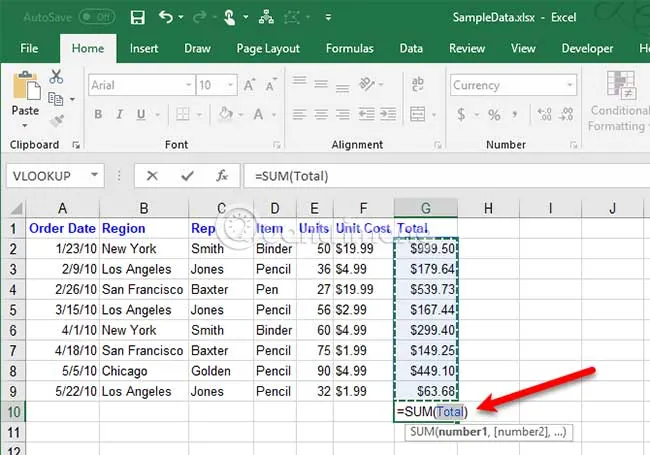Screen dimensions: 650x455
Task: Toggle Underline formatting
Action: (x=141, y=114)
